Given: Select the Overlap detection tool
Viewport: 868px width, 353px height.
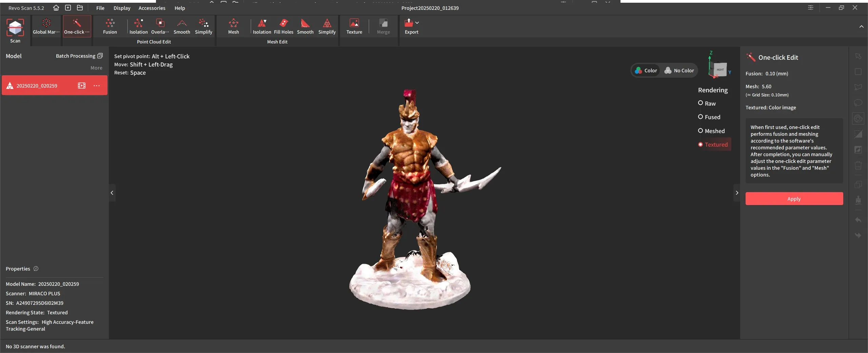Looking at the screenshot, I should (x=160, y=26).
